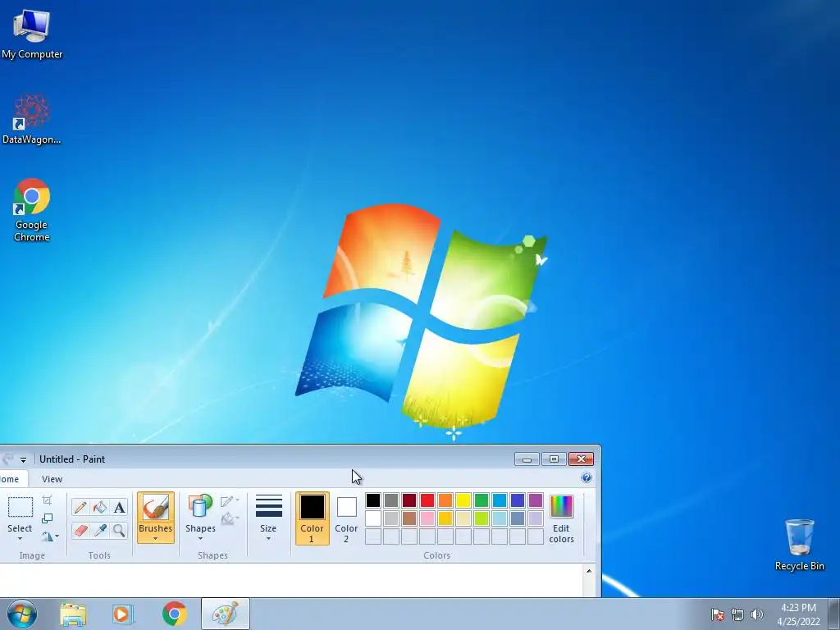Screen dimensions: 840x630
Task: Switch to the Home ribbon tab
Action: point(11,479)
